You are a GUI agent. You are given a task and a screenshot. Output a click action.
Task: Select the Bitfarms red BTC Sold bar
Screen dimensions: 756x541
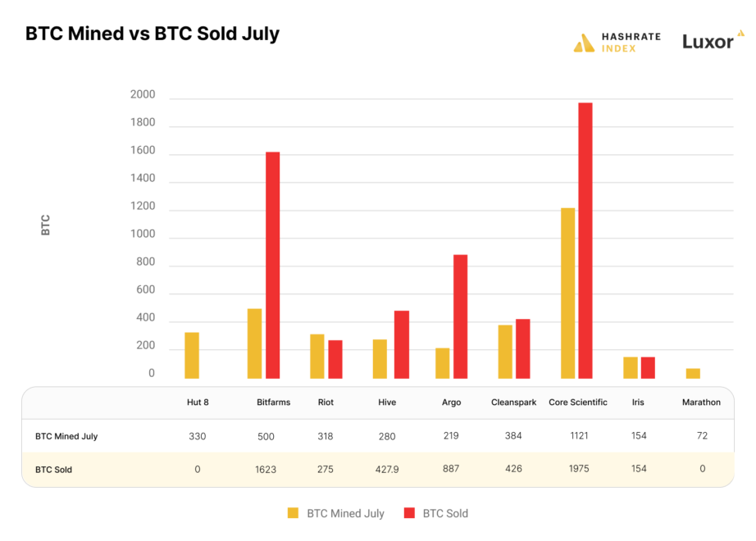tap(272, 265)
